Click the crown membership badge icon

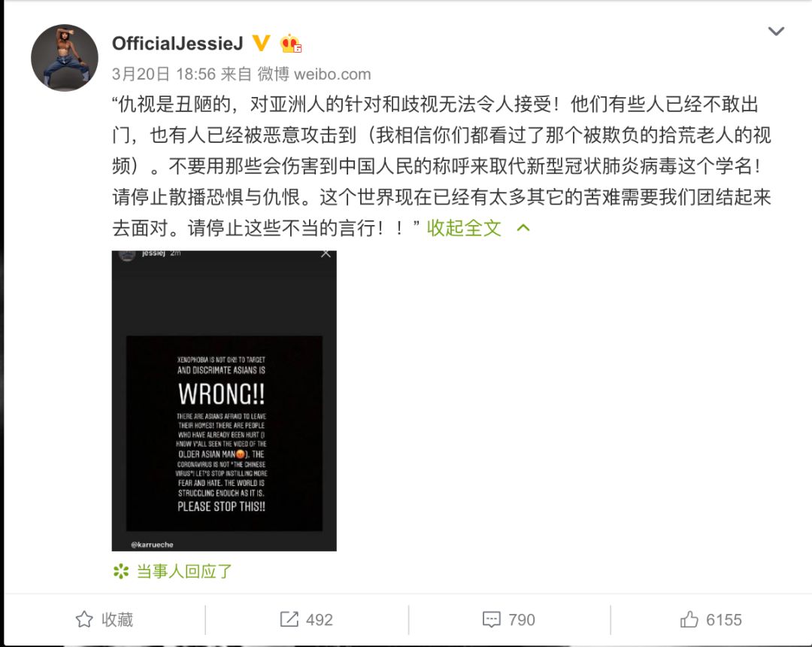pyautogui.click(x=290, y=44)
